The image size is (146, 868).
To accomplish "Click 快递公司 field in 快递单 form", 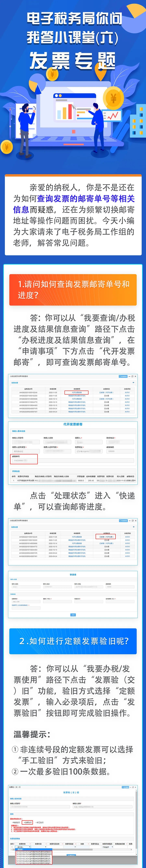I will (88, 601).
